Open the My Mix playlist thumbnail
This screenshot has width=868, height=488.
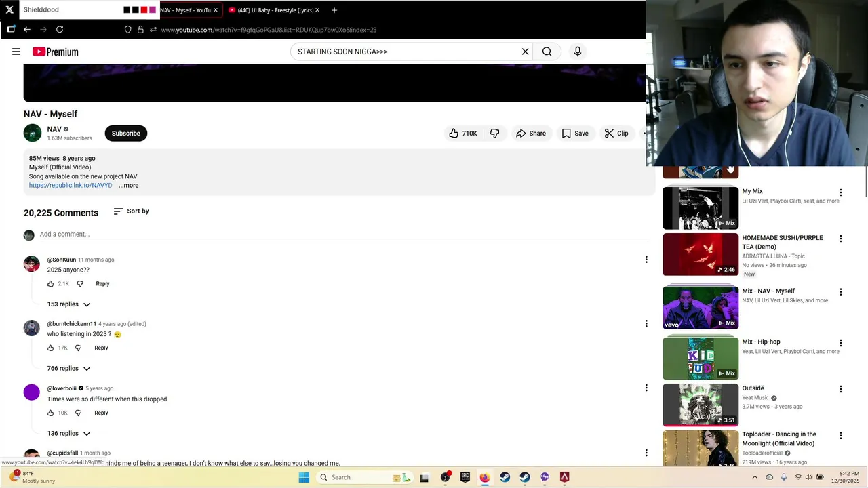click(x=701, y=208)
